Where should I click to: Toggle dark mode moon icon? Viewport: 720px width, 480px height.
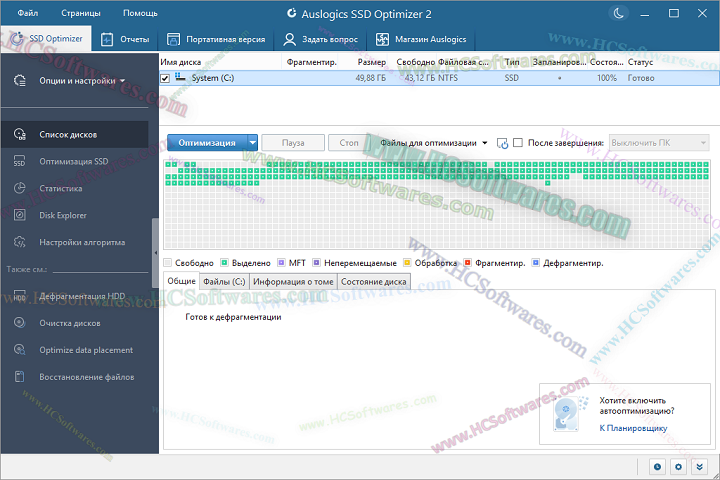618,13
